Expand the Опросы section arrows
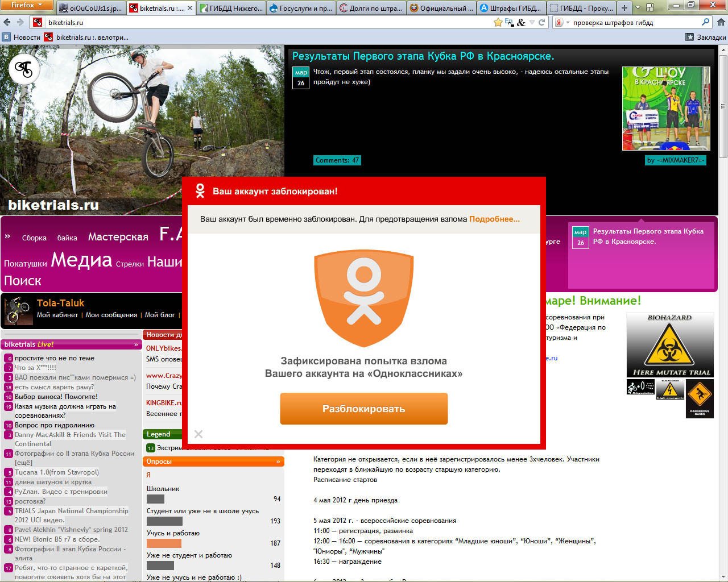 point(278,462)
